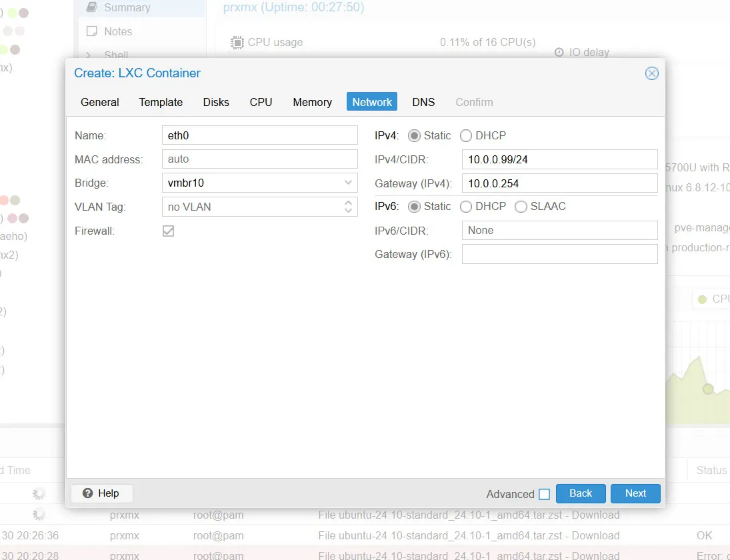This screenshot has height=560, width=730.
Task: Open the Memory tab
Action: point(312,102)
